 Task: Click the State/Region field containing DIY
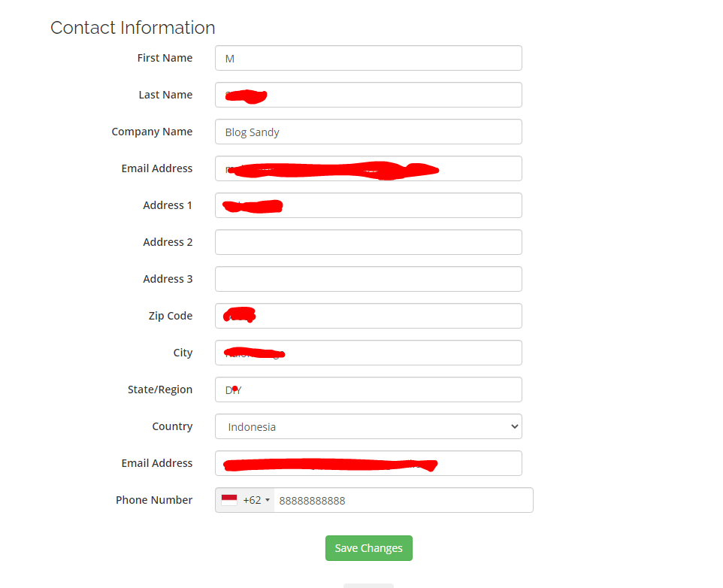pyautogui.click(x=368, y=389)
